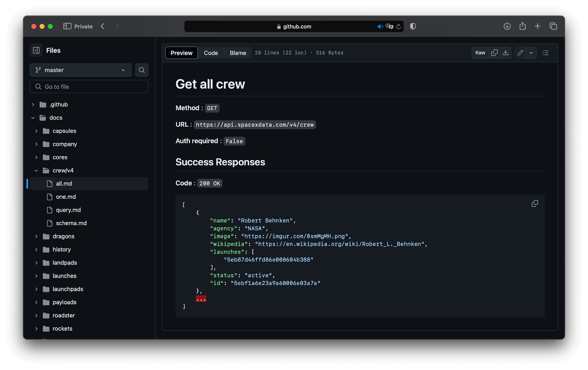Open the payloads folder
Image resolution: width=588 pixels, height=370 pixels.
64,302
